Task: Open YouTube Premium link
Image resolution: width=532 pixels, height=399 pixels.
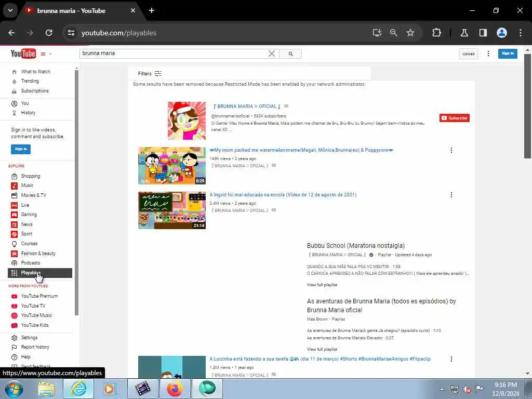Action: 39,296
